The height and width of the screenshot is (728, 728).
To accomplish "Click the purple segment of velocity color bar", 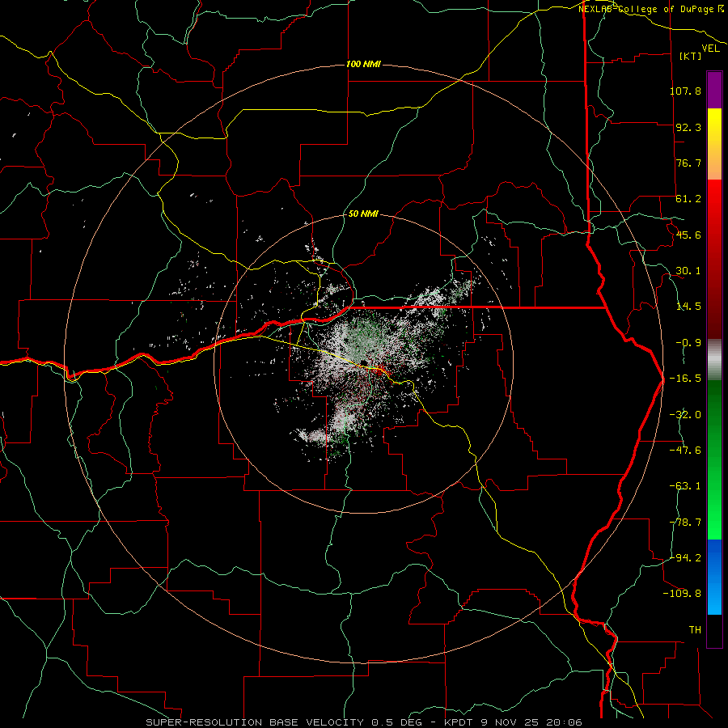I will [x=714, y=90].
